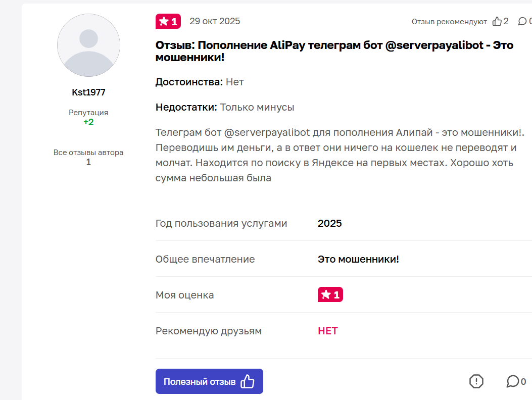Open the comment bubble showing 0 at bottom right

(514, 381)
